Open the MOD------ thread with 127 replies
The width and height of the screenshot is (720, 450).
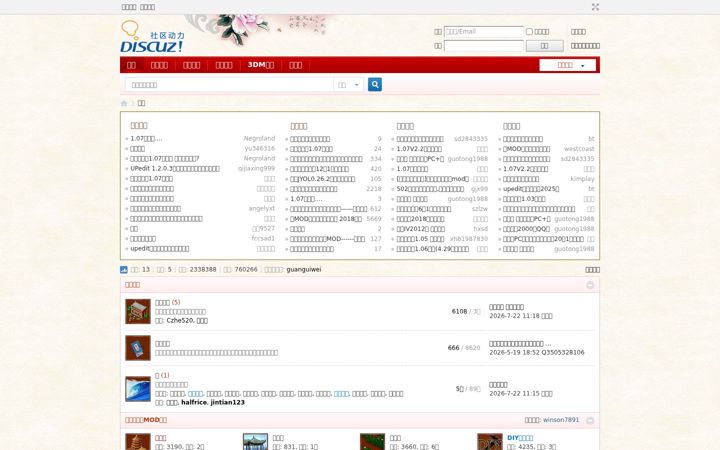point(327,239)
